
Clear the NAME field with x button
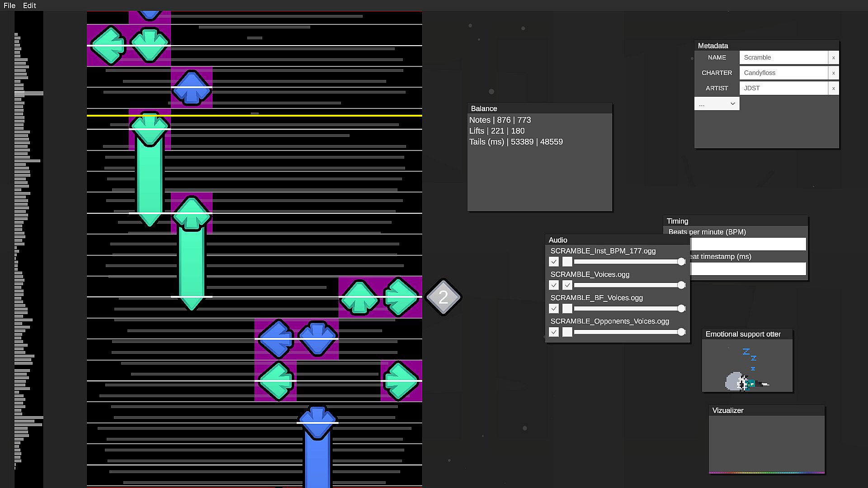tap(833, 57)
